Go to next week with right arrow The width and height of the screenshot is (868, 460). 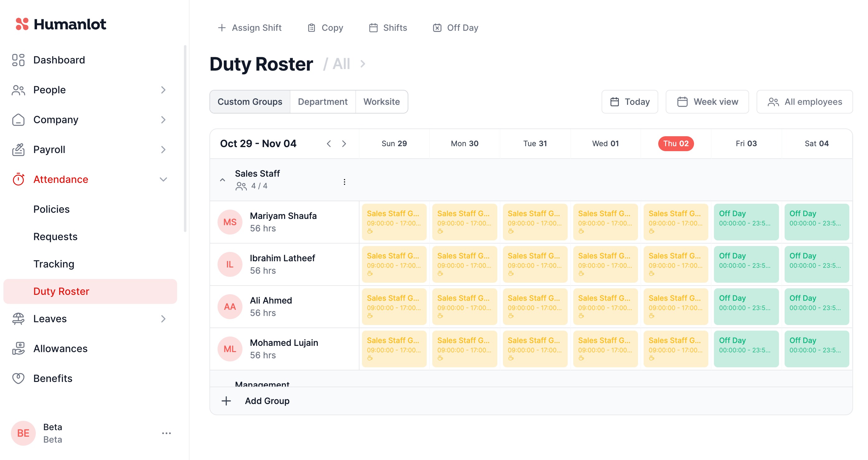(344, 144)
